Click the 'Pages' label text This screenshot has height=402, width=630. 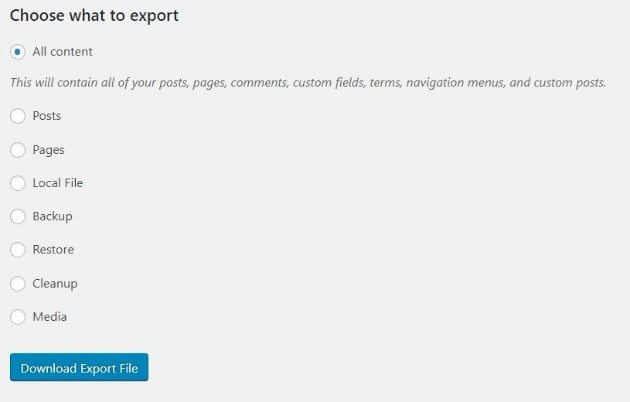tap(48, 150)
